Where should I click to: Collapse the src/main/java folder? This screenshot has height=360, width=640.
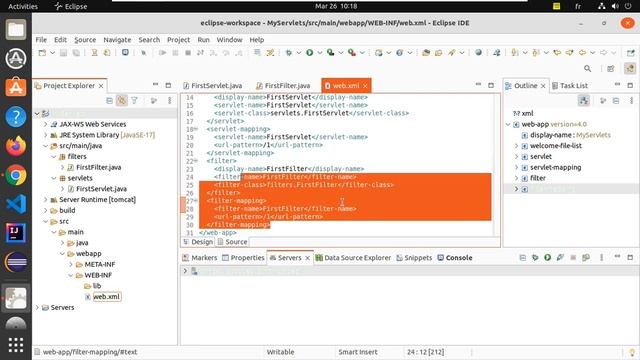46,146
